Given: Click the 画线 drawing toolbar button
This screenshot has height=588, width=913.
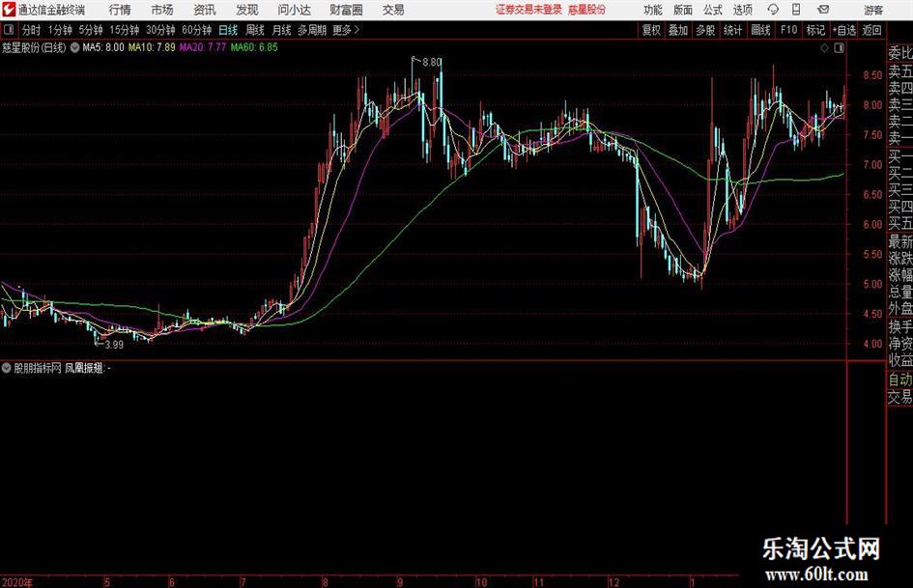Looking at the screenshot, I should coord(760,30).
